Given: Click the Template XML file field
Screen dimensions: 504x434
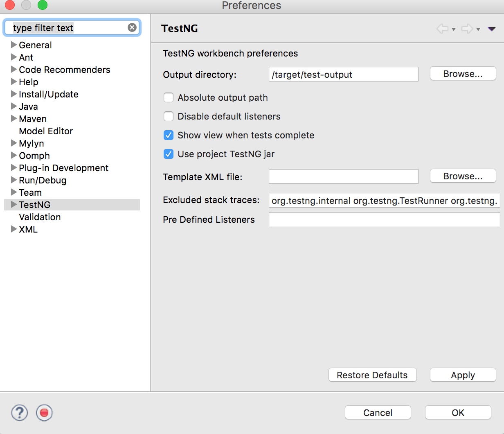Looking at the screenshot, I should pyautogui.click(x=343, y=176).
